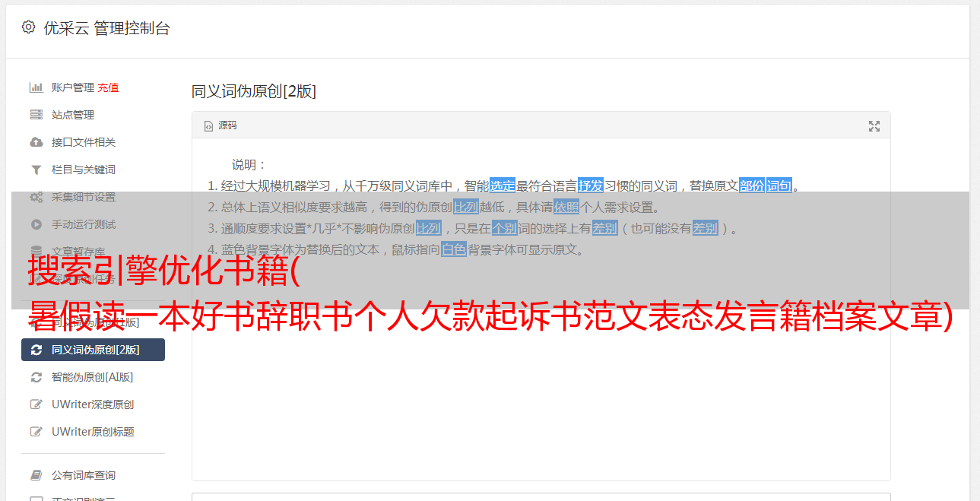Open the 同义词伪原创[2版] menu item

click(x=93, y=350)
